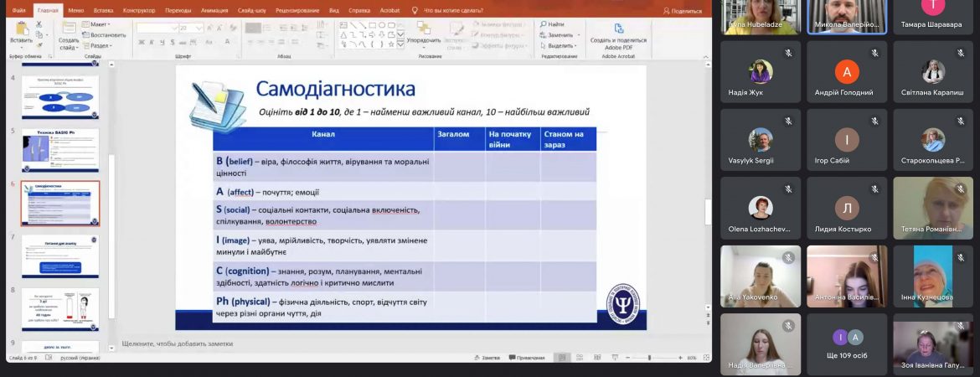Select the oval shape in shapes gallery
980x377 pixels.
pyautogui.click(x=382, y=25)
